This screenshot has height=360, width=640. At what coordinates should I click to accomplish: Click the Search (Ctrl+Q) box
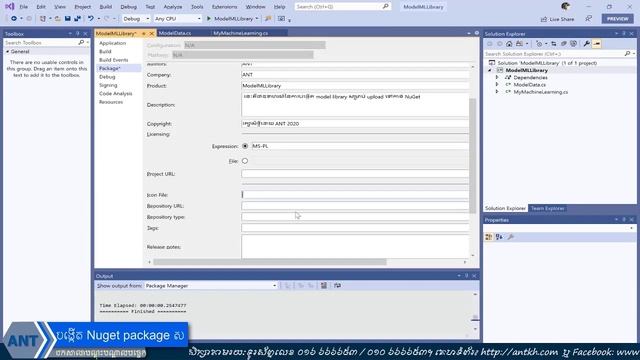[x=342, y=7]
